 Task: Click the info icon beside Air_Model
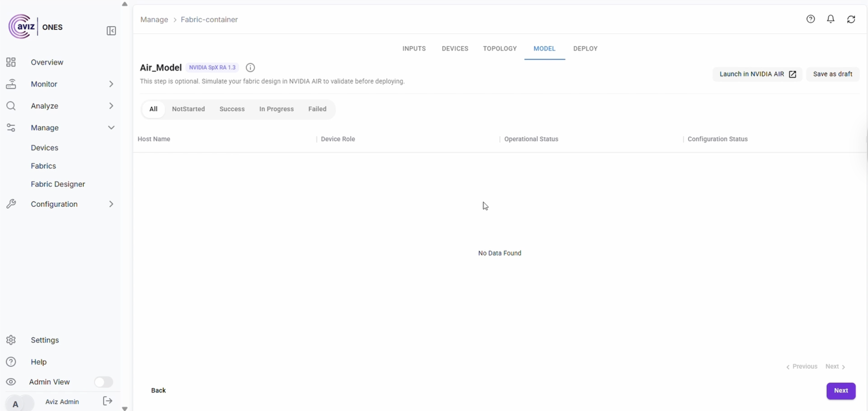250,67
